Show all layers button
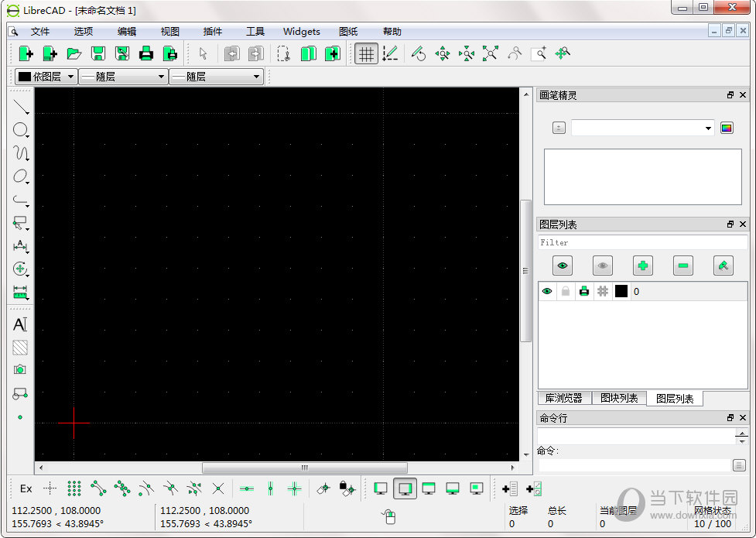This screenshot has height=538, width=756. tap(563, 266)
